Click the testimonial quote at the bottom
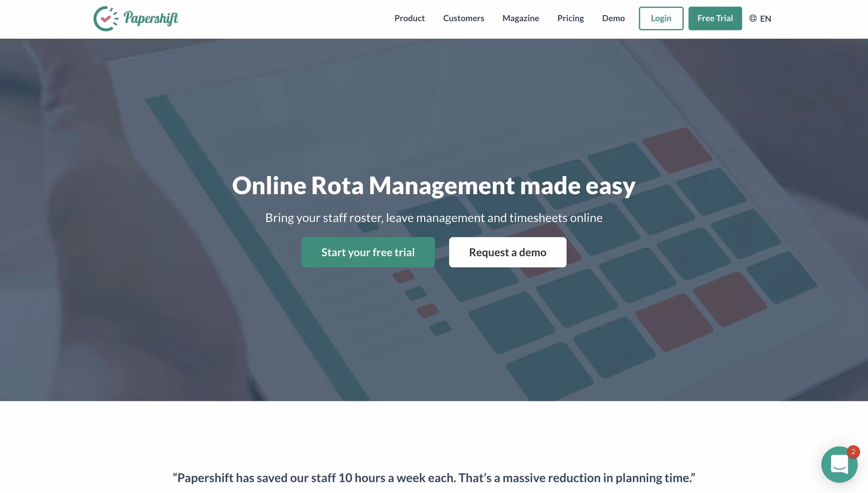868x493 pixels. [x=434, y=478]
